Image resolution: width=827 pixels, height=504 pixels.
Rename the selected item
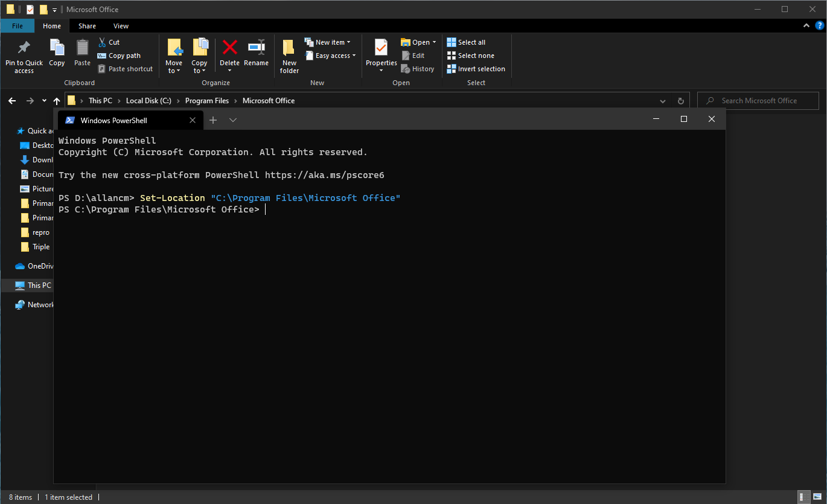pyautogui.click(x=256, y=55)
